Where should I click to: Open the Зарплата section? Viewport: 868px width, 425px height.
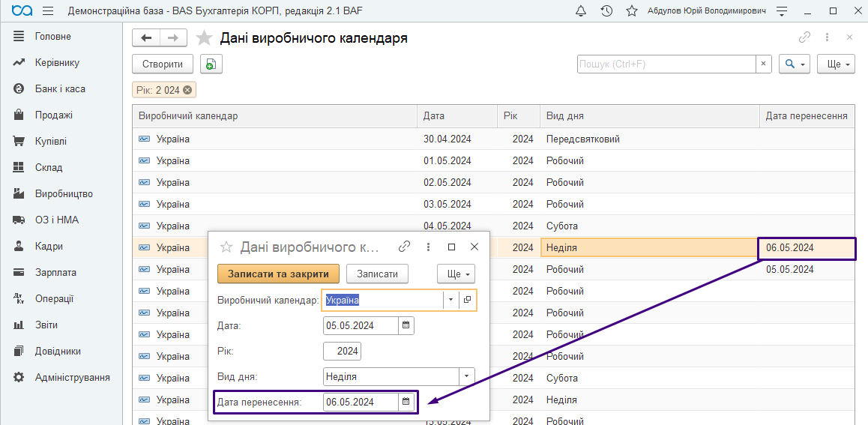(55, 272)
